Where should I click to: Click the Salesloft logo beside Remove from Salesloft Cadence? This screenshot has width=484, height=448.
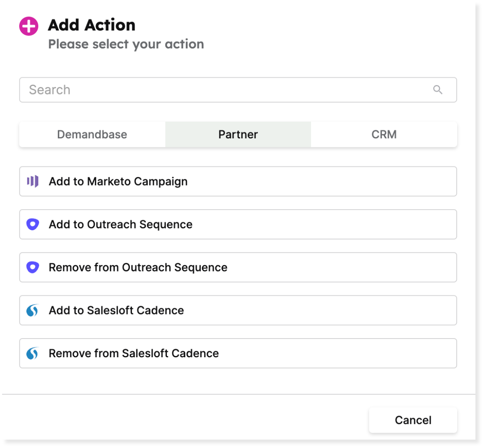tap(33, 353)
